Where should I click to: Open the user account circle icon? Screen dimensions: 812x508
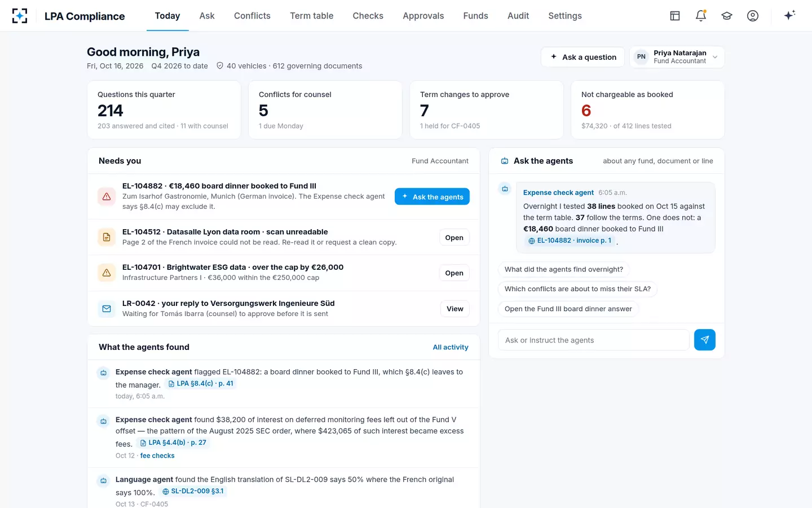pos(753,16)
